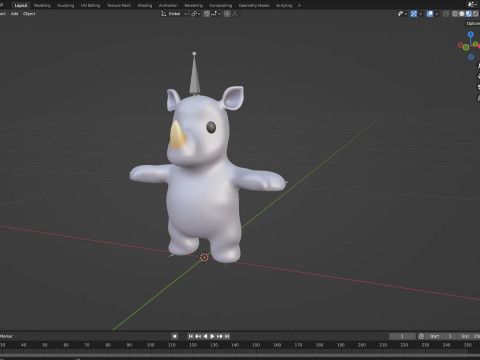480x360 pixels.
Task: Open the object type visibility dropdown
Action: click(x=402, y=14)
